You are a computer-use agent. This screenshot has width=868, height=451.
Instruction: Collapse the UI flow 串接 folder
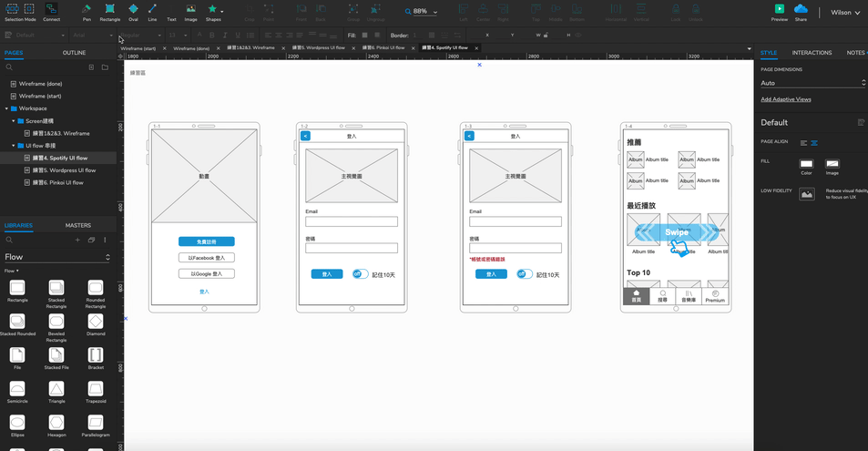pyautogui.click(x=14, y=146)
